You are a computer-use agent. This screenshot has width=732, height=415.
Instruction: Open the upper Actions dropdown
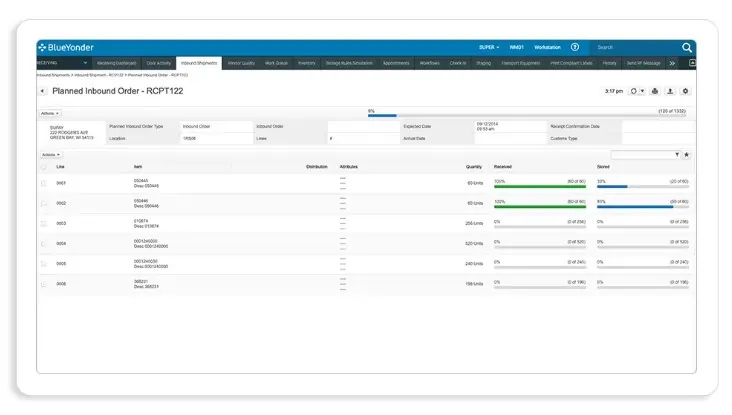tap(49, 113)
